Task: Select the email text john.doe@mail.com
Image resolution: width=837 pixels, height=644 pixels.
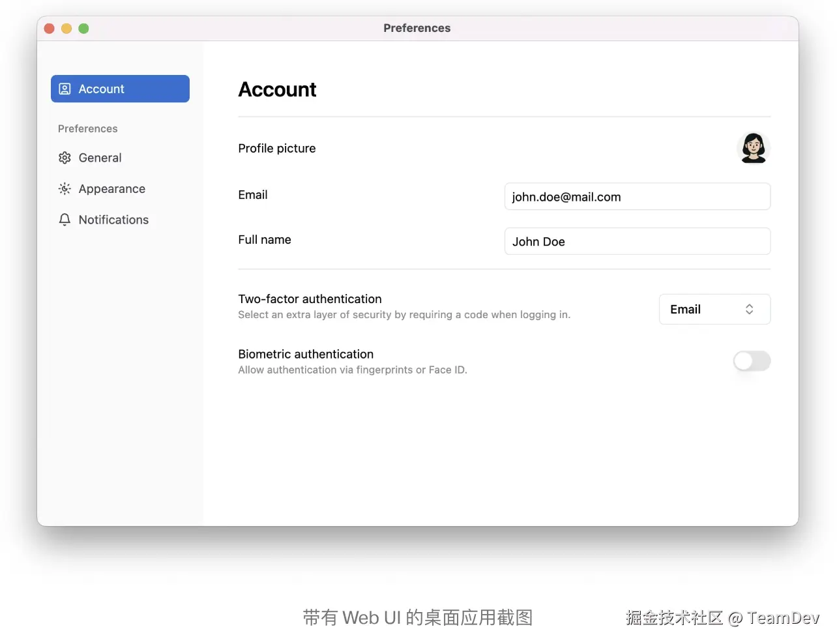Action: point(566,196)
